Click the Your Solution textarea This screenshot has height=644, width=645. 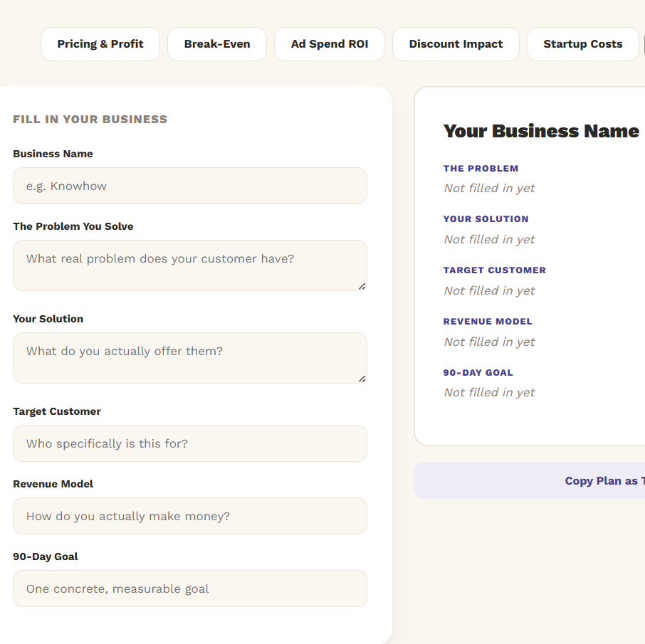(x=190, y=358)
